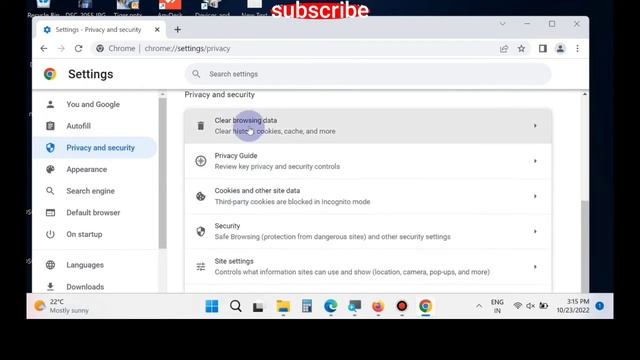Click the Privacy Guide compass icon
Viewport: 640px width, 360px height.
[x=200, y=161]
